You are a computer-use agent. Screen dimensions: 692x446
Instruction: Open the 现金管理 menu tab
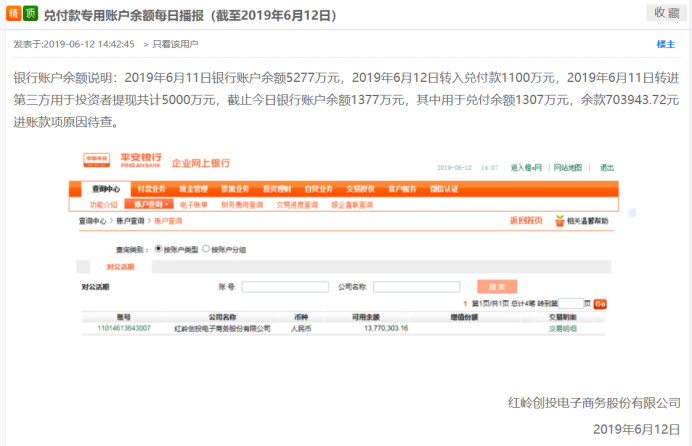[193, 189]
